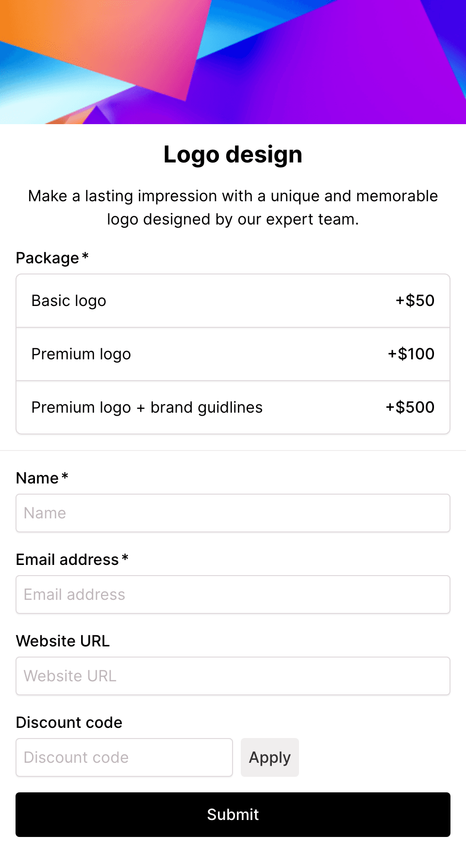Focus the Name input field
The height and width of the screenshot is (868, 466).
click(x=233, y=513)
